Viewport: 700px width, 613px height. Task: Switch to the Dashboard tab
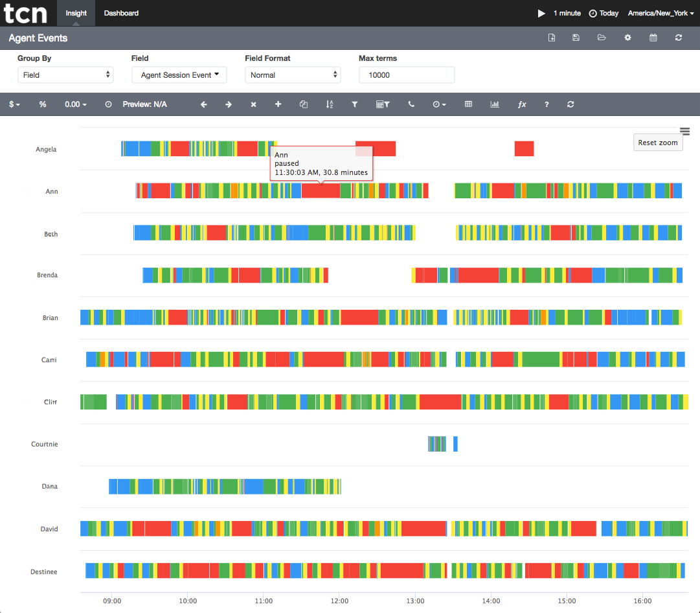click(121, 14)
